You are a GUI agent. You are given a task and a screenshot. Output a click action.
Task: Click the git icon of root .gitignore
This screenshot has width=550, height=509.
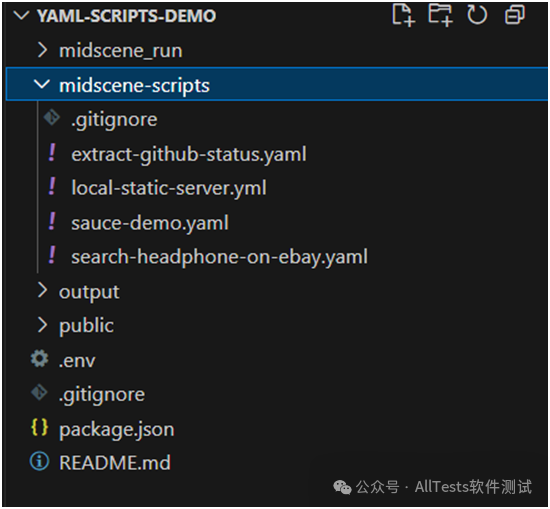click(x=39, y=393)
